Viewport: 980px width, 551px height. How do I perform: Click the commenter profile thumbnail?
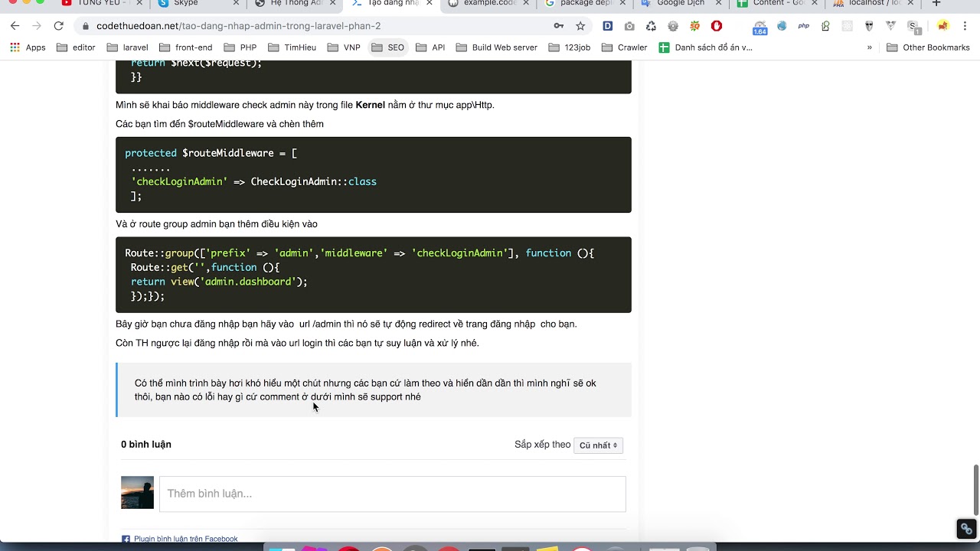point(137,493)
